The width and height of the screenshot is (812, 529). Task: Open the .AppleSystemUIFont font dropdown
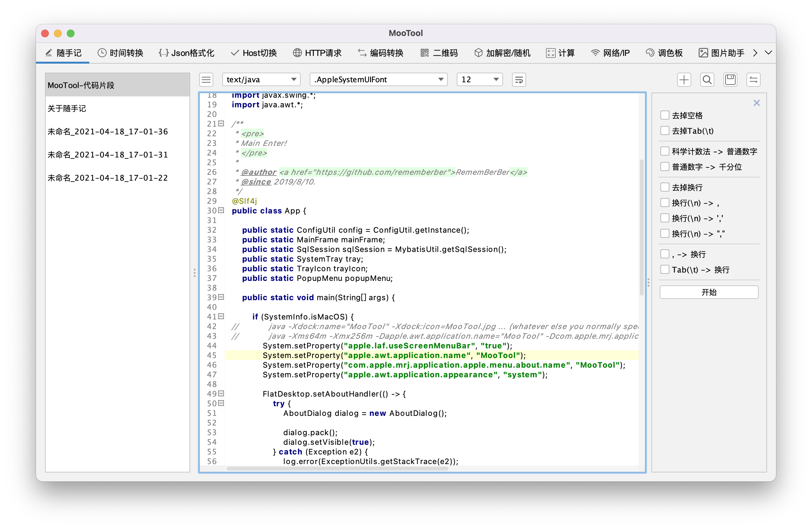click(378, 79)
